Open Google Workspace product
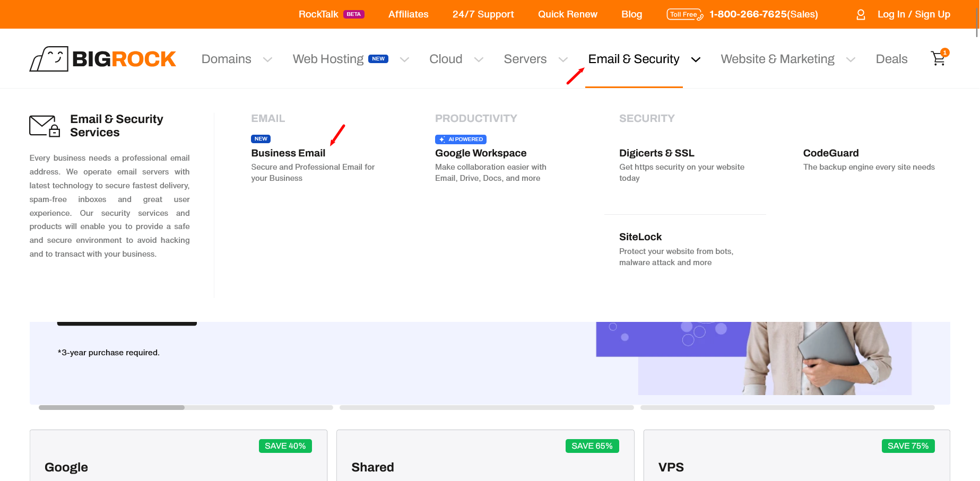This screenshot has height=481, width=980. pyautogui.click(x=481, y=153)
